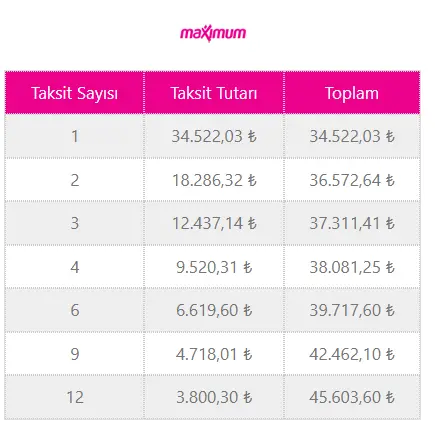Click installment count 2 cell
435x442 pixels.
click(x=75, y=180)
